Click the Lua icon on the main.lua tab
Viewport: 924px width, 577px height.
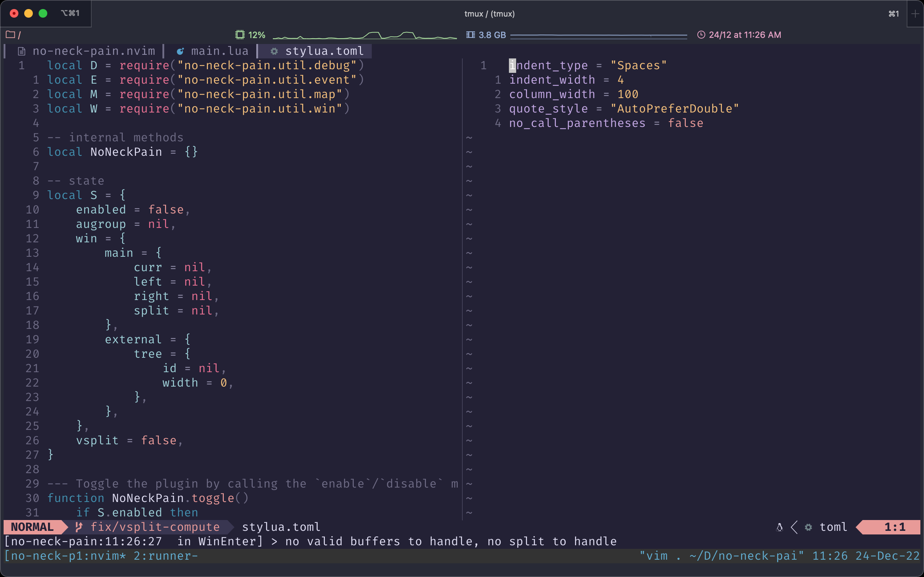point(181,51)
